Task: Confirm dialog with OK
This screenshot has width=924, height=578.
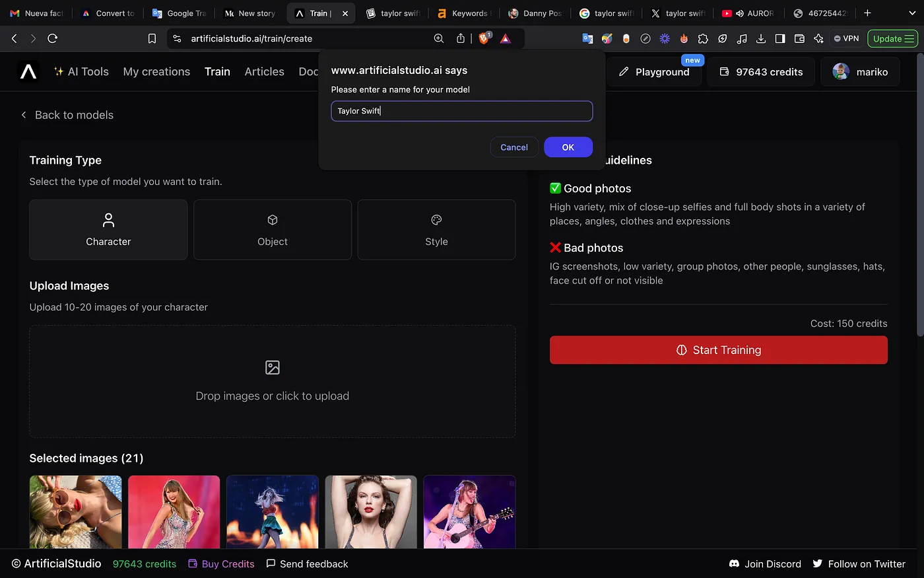Action: point(568,147)
